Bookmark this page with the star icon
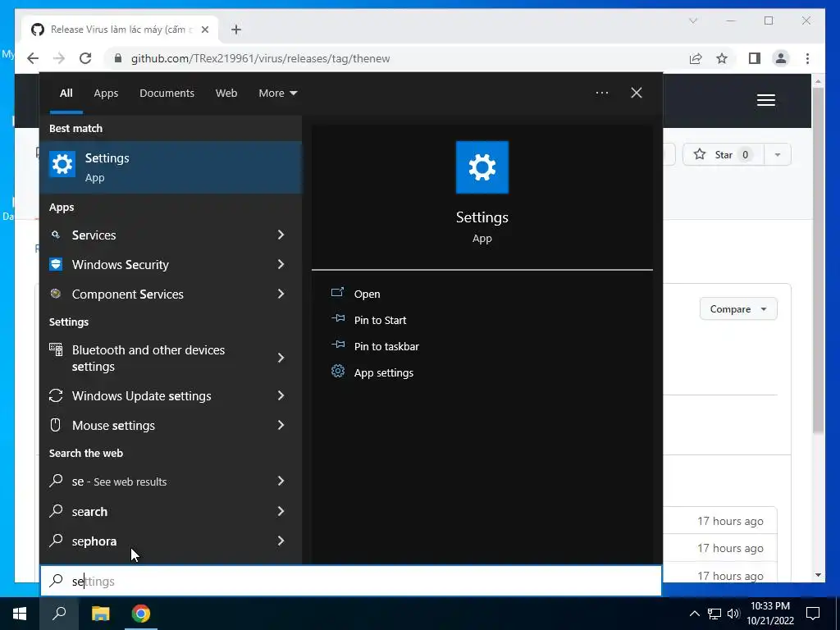 (x=722, y=58)
